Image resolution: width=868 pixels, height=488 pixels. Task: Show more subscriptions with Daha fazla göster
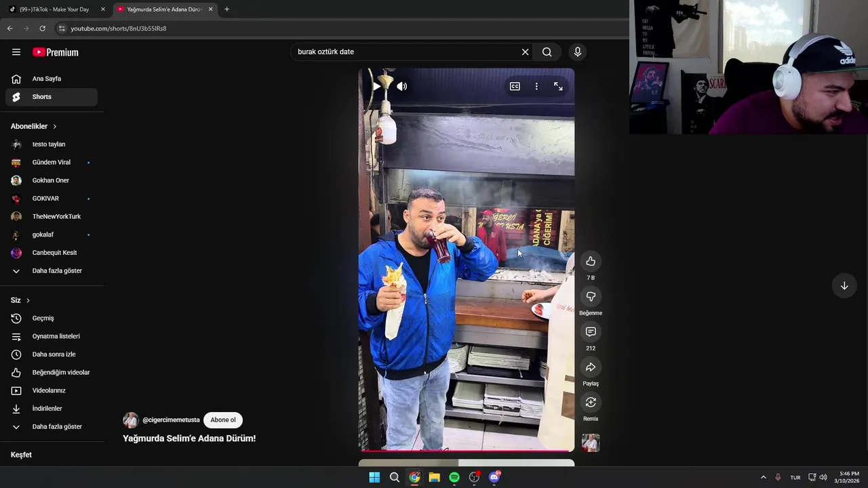(x=52, y=271)
